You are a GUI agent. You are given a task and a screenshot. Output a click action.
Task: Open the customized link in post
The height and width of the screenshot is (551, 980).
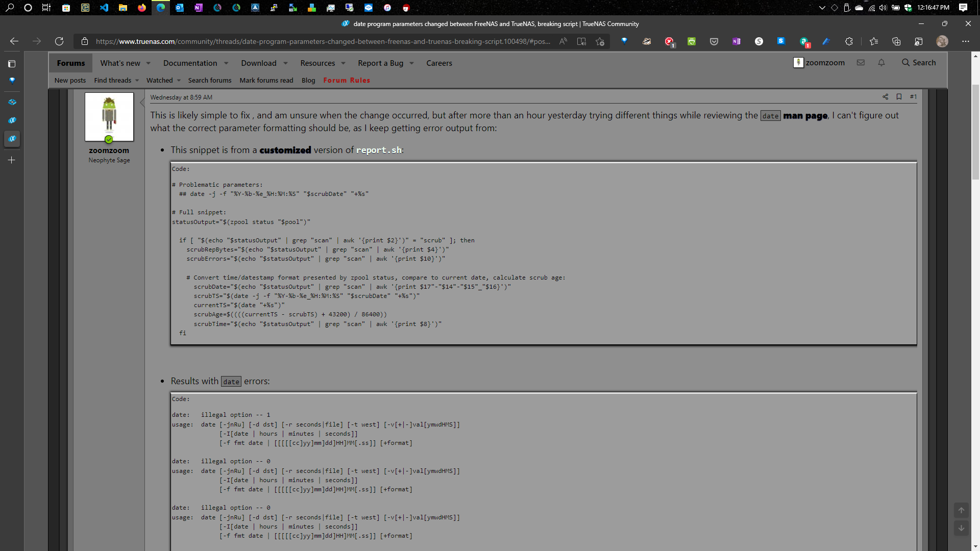[285, 150]
